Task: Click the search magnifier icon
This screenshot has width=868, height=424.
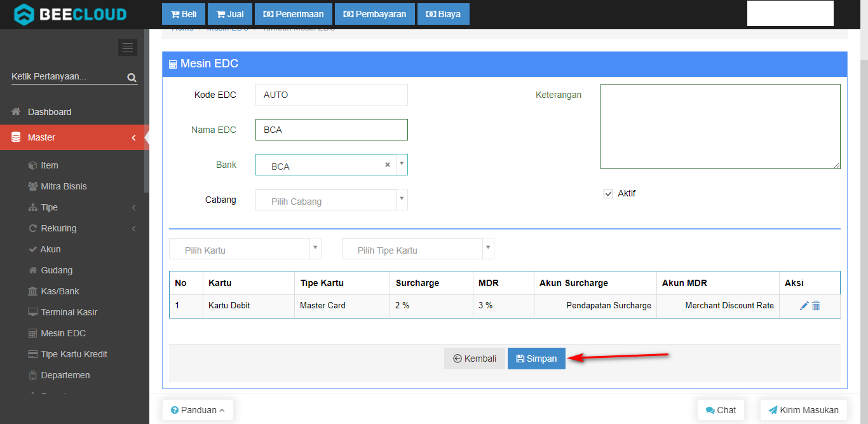Action: point(132,78)
